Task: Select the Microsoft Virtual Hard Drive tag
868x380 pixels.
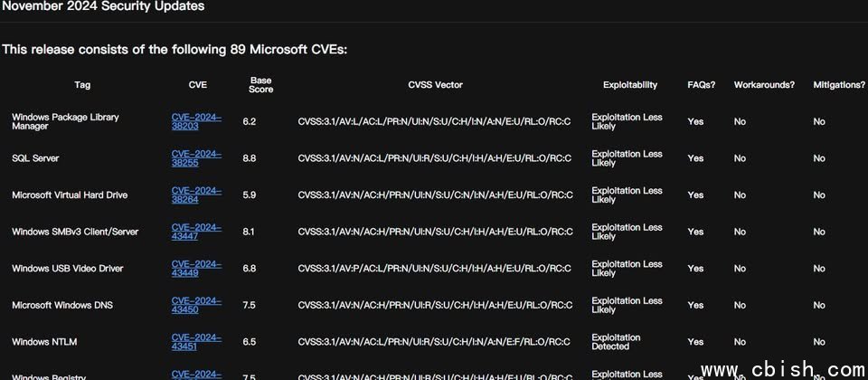Action: (x=70, y=195)
